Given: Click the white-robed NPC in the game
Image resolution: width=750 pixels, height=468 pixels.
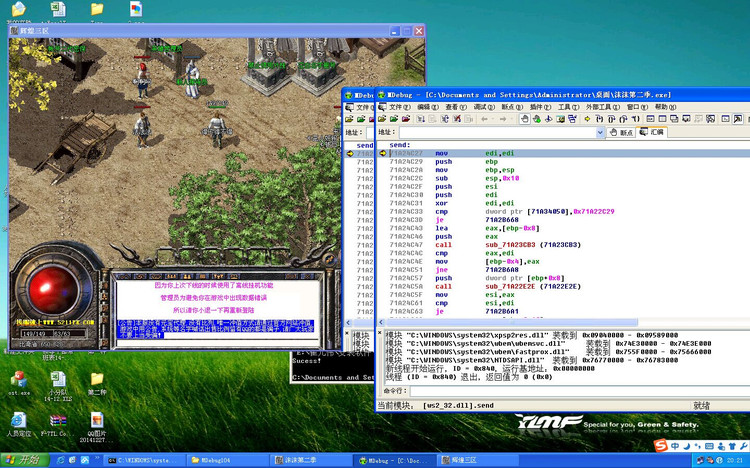Looking at the screenshot, I should pyautogui.click(x=192, y=78).
